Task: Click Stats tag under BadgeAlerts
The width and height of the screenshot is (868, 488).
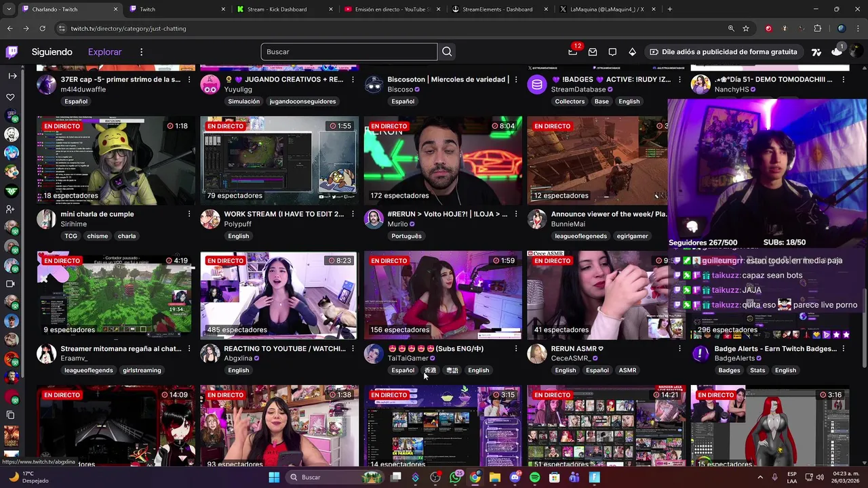Action: pyautogui.click(x=757, y=370)
